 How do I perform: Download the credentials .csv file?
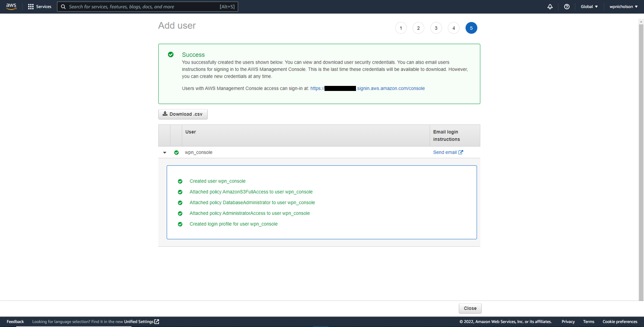click(183, 114)
